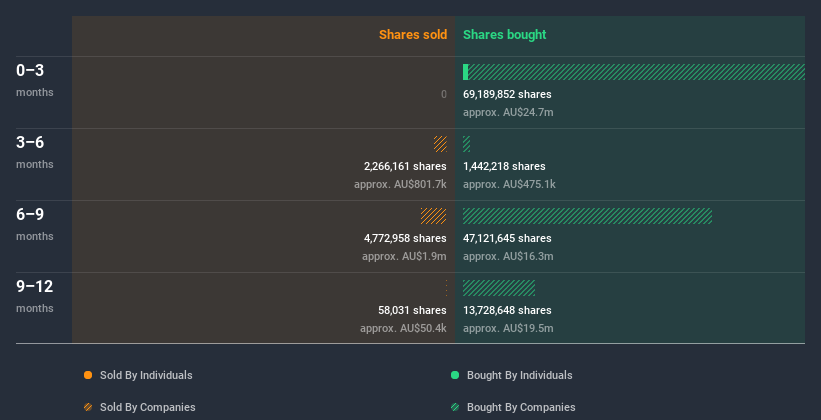The image size is (821, 420).
Task: Toggle the Sold By Individuals legend label
Action: point(146,375)
